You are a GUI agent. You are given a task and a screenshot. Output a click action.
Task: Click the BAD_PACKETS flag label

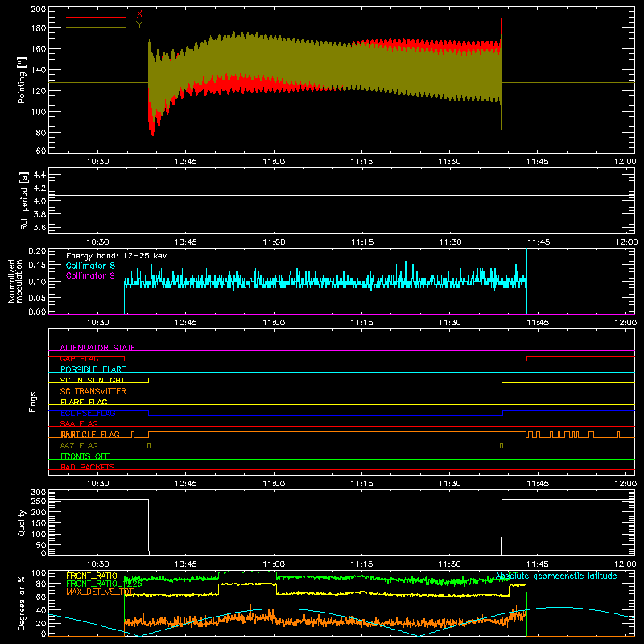(88, 467)
